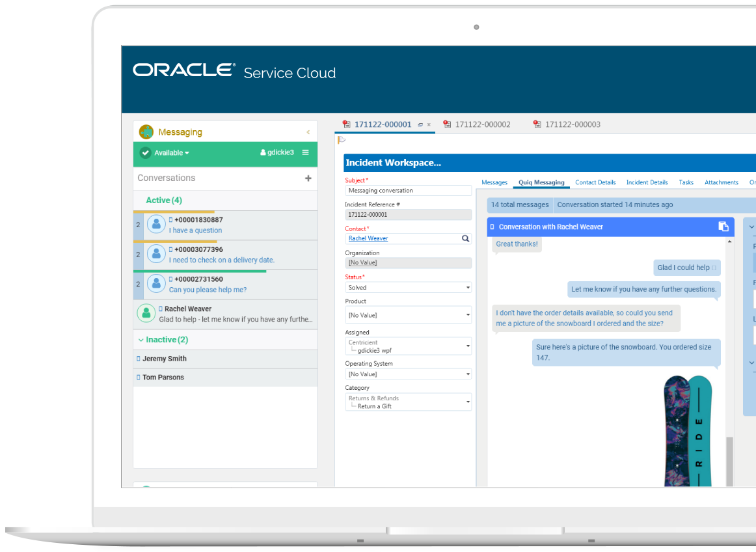756x552 pixels.
Task: Click the Oracle logo in header
Action: (x=184, y=70)
